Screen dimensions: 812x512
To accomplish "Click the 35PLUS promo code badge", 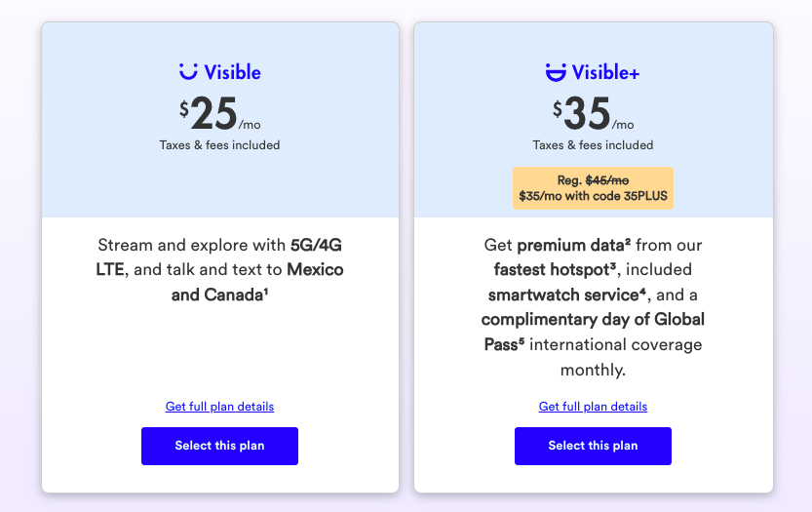I will point(593,195).
